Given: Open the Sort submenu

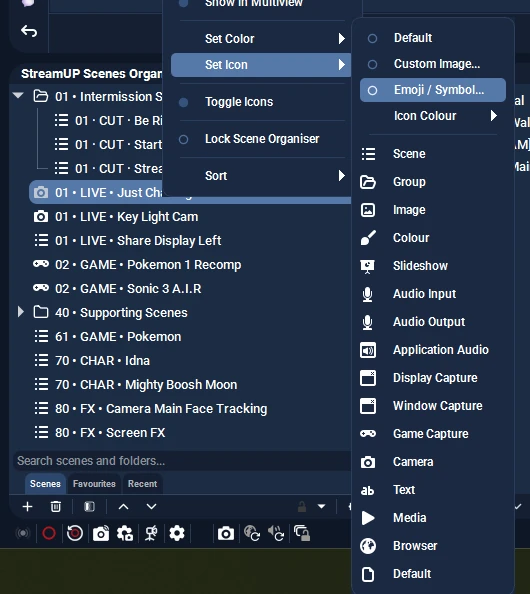Looking at the screenshot, I should 261,176.
